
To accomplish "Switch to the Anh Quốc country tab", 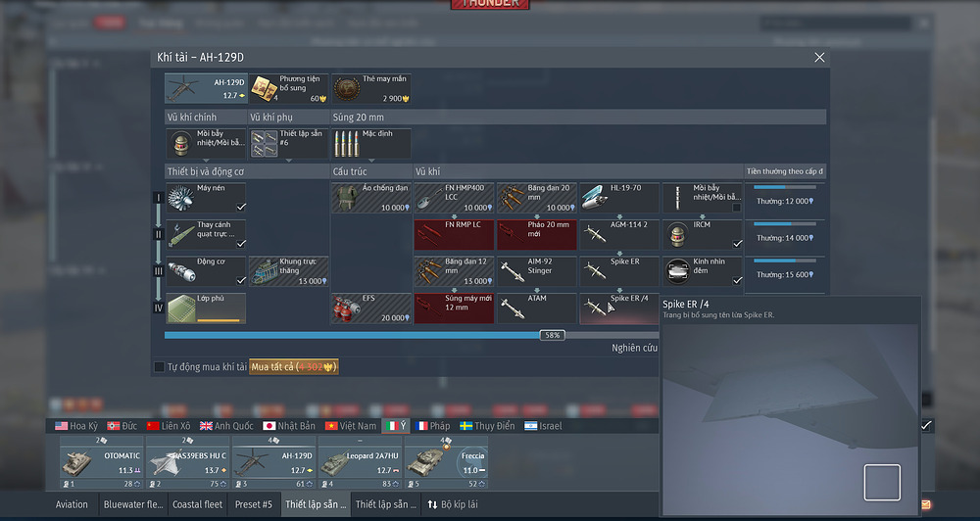I will tap(226, 425).
